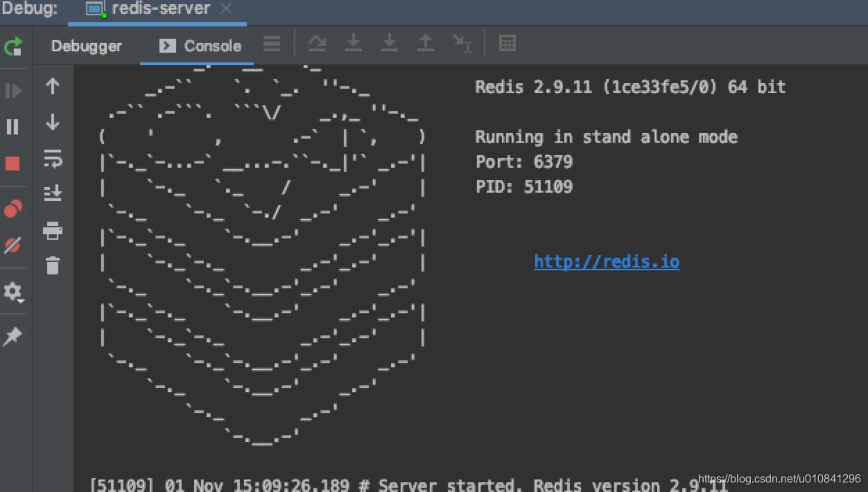
Task: Click the 'Redis 2.9.11 (1ce33fe5/0) 64 bit' line
Action: pos(631,87)
